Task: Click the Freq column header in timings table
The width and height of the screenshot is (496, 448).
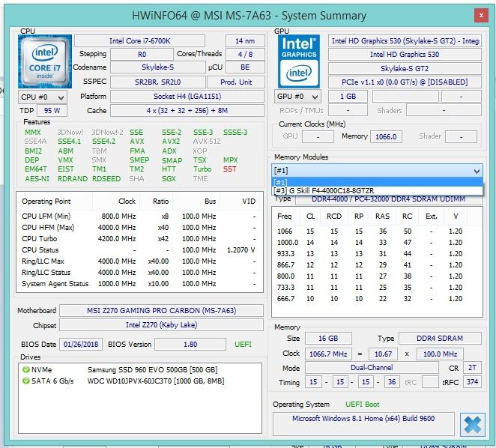Action: tap(284, 217)
